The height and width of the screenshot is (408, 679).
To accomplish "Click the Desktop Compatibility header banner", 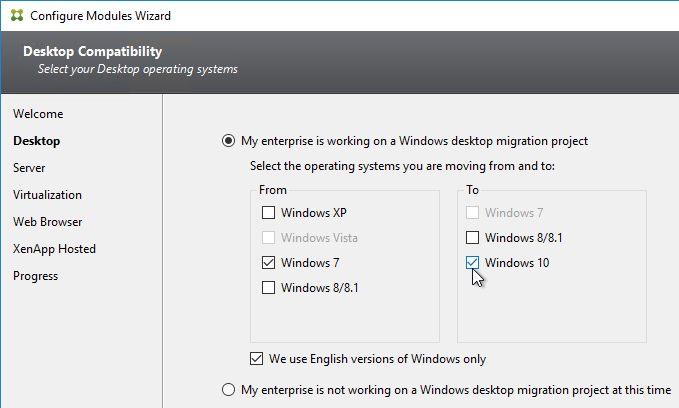I will coord(340,62).
